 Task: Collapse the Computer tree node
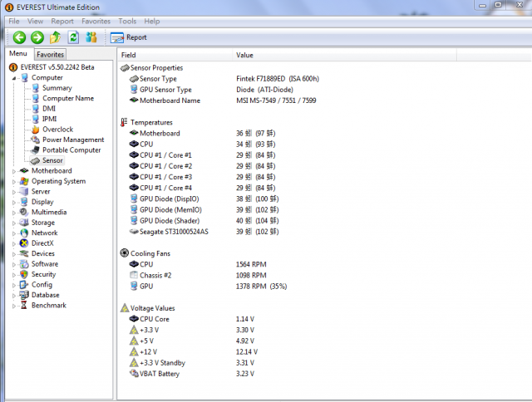pos(14,78)
